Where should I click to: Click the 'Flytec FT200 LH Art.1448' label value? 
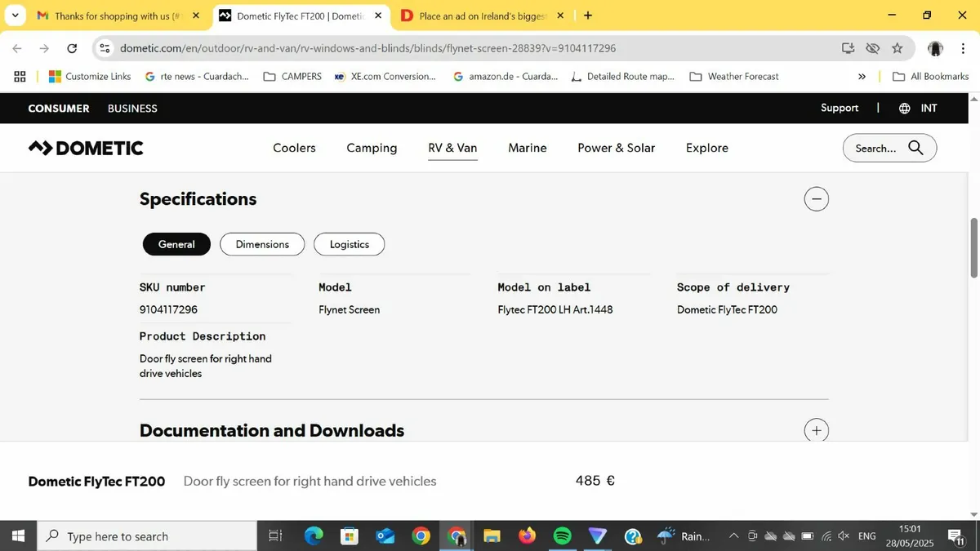(555, 309)
